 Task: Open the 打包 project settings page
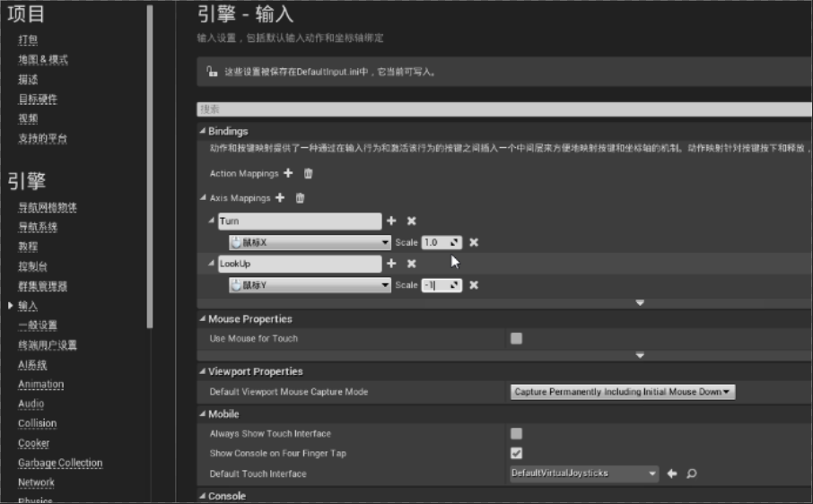pyautogui.click(x=28, y=39)
